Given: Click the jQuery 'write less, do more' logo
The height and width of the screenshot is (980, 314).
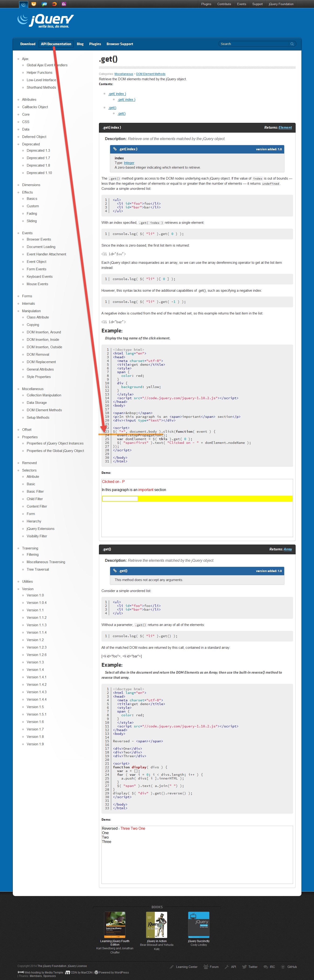Looking at the screenshot, I should coord(46,20).
